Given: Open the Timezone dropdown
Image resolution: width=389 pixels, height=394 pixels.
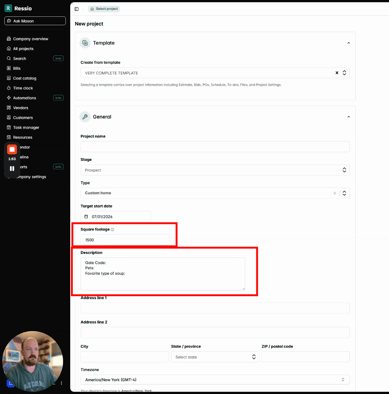Looking at the screenshot, I should (x=215, y=380).
